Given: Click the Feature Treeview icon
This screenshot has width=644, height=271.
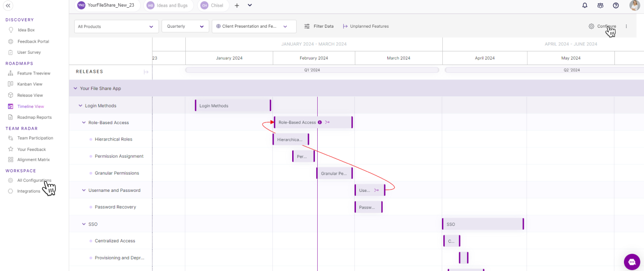Looking at the screenshot, I should point(10,73).
